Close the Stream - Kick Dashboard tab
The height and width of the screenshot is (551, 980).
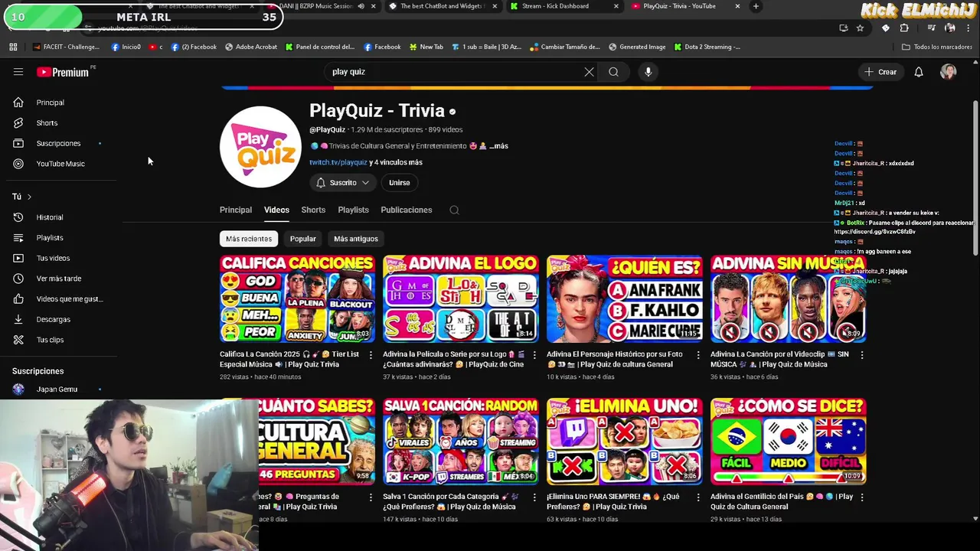pyautogui.click(x=616, y=6)
